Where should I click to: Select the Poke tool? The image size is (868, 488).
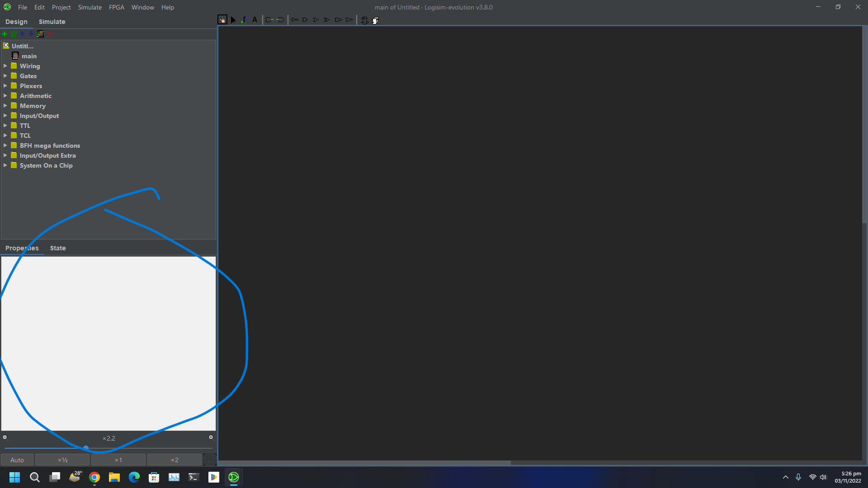coord(222,19)
